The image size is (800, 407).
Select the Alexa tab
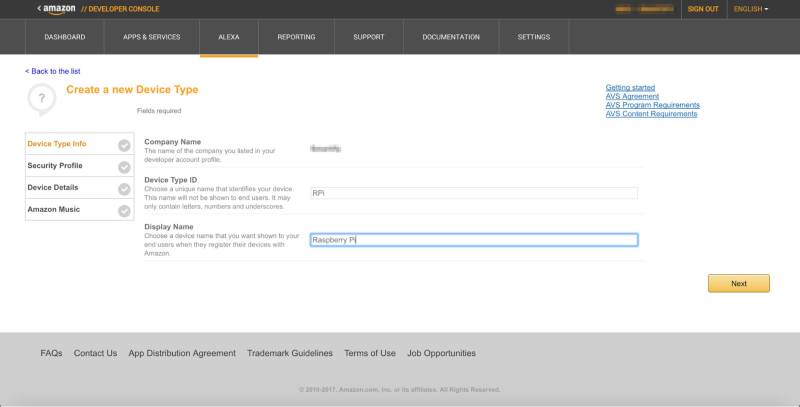coord(229,37)
